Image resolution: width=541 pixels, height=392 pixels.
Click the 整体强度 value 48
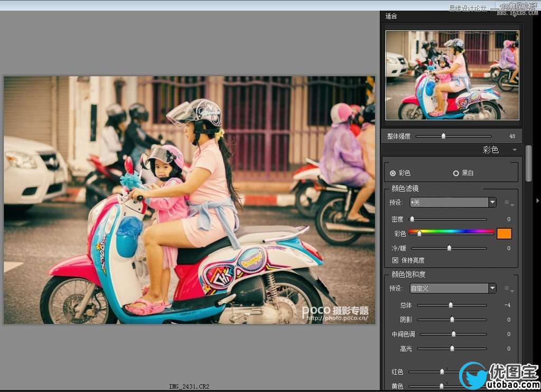(512, 136)
